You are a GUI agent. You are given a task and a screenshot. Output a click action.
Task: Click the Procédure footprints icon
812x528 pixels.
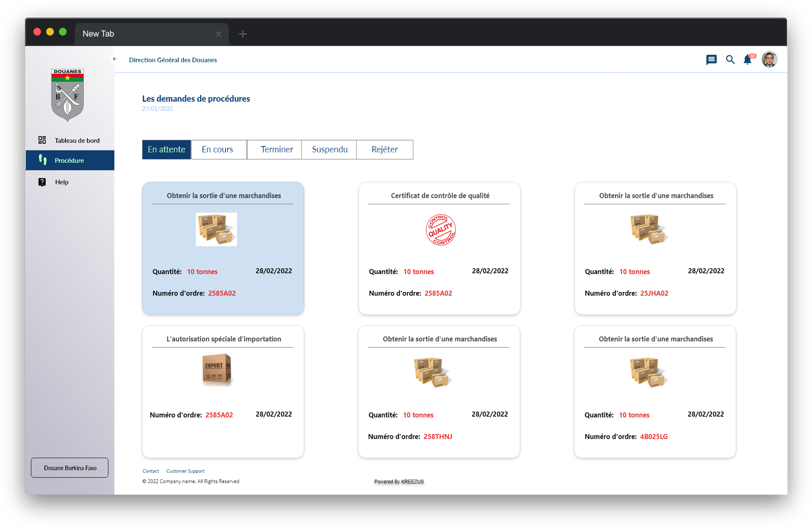coord(42,160)
